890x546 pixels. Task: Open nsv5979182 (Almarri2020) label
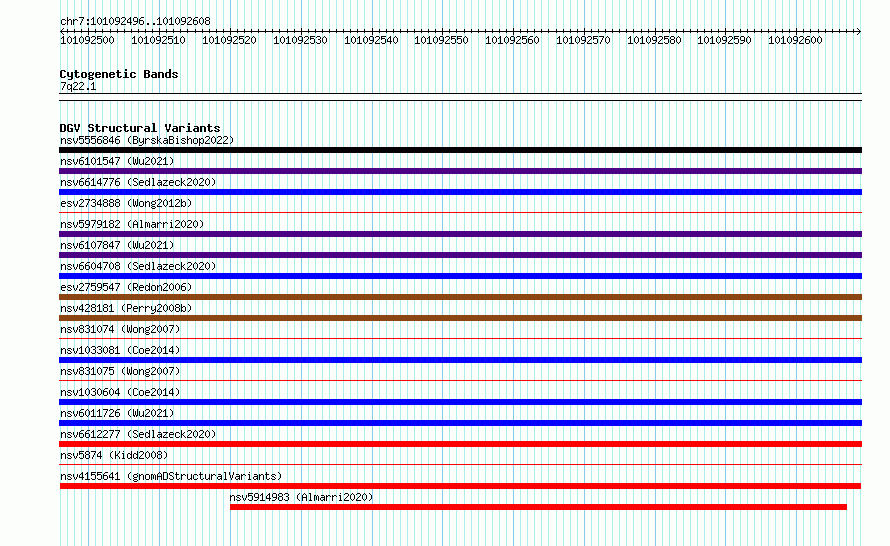[x=132, y=224]
